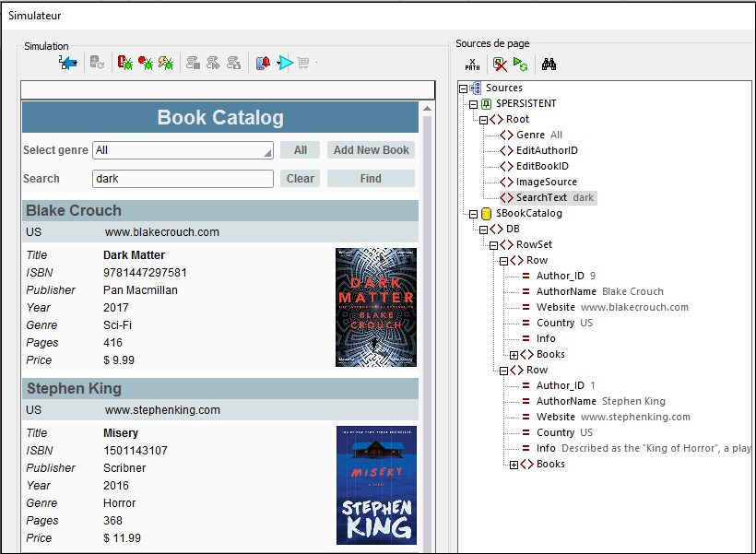Click the Search text field containing dark

[x=183, y=179]
